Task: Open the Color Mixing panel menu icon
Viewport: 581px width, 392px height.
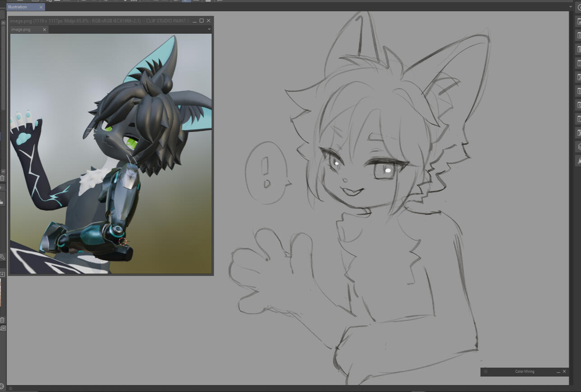Action: pyautogui.click(x=485, y=371)
